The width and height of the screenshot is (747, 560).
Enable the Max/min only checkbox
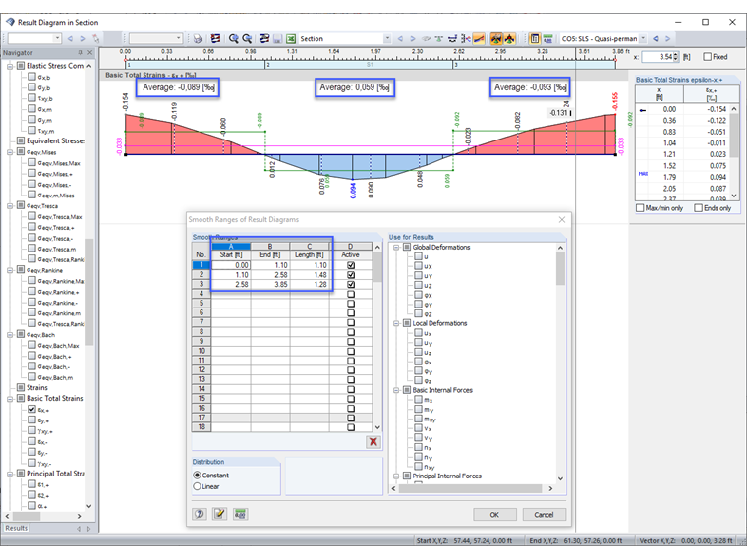pos(640,208)
